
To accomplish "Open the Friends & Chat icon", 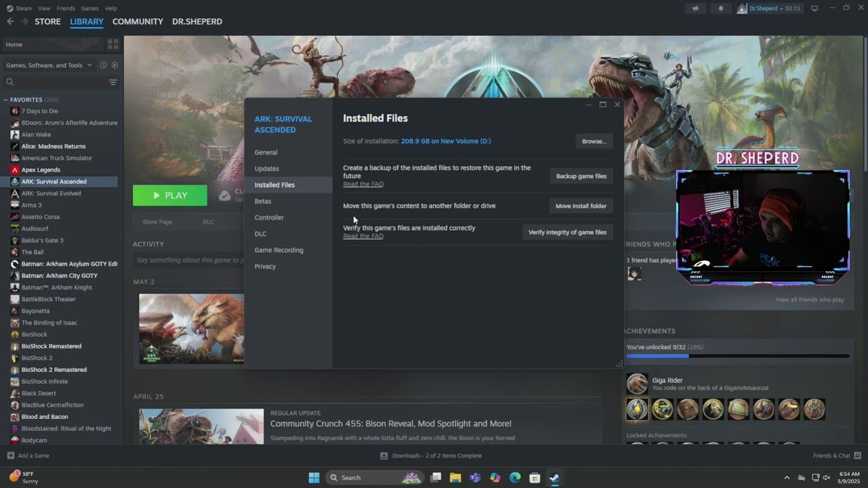I will [x=857, y=455].
